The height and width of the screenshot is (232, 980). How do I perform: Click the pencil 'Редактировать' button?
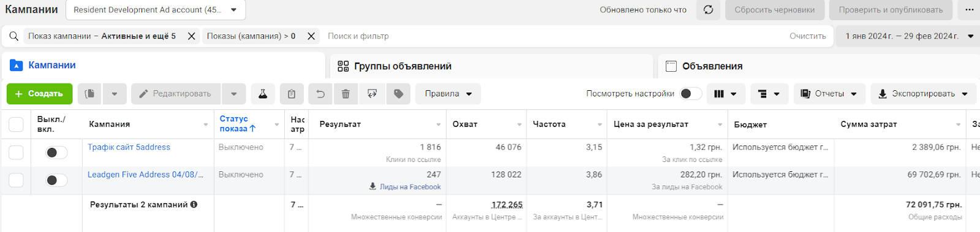coord(176,94)
